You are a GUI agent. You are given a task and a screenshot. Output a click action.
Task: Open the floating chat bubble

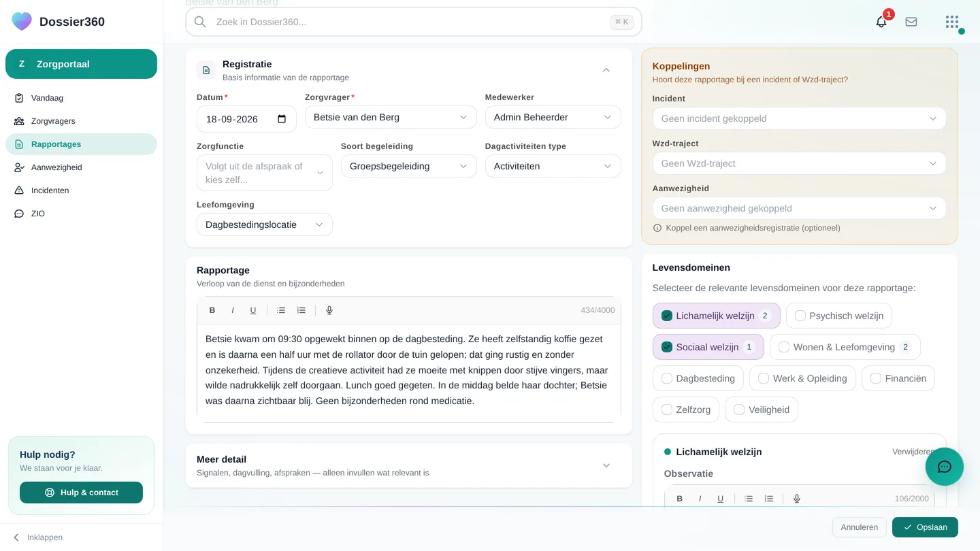point(945,467)
